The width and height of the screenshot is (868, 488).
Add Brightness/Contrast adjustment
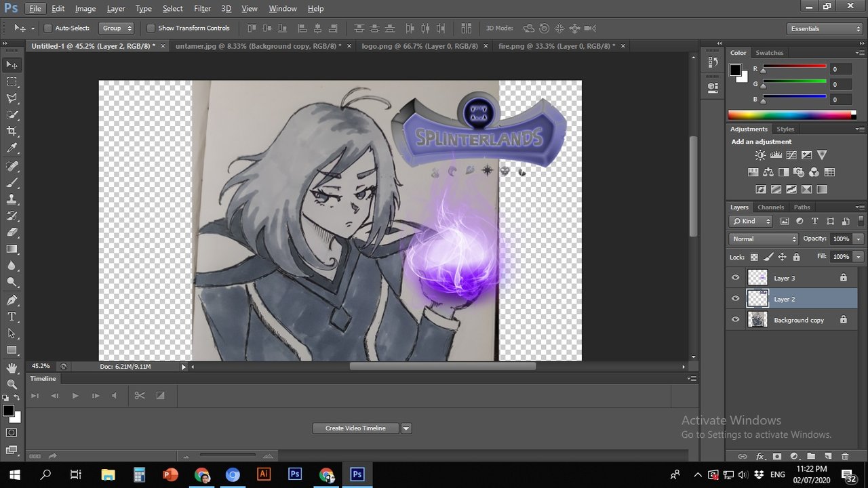(760, 155)
